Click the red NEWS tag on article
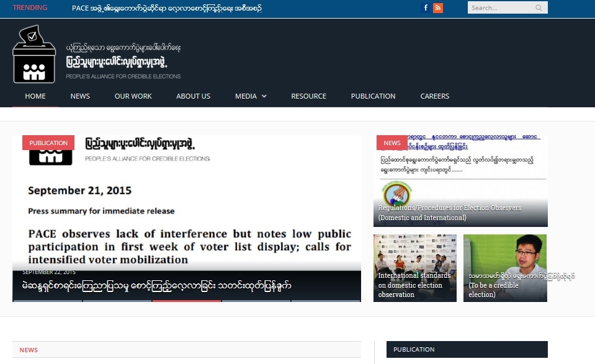The width and height of the screenshot is (595, 364). (x=392, y=143)
